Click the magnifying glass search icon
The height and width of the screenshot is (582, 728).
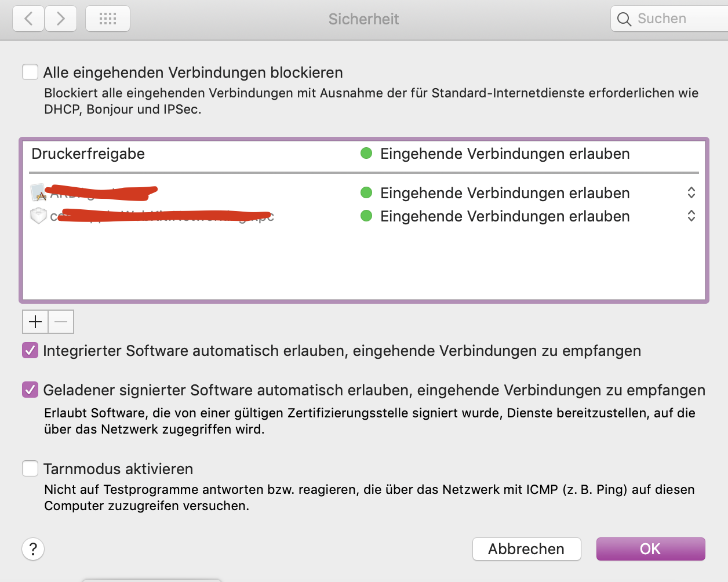(x=624, y=20)
